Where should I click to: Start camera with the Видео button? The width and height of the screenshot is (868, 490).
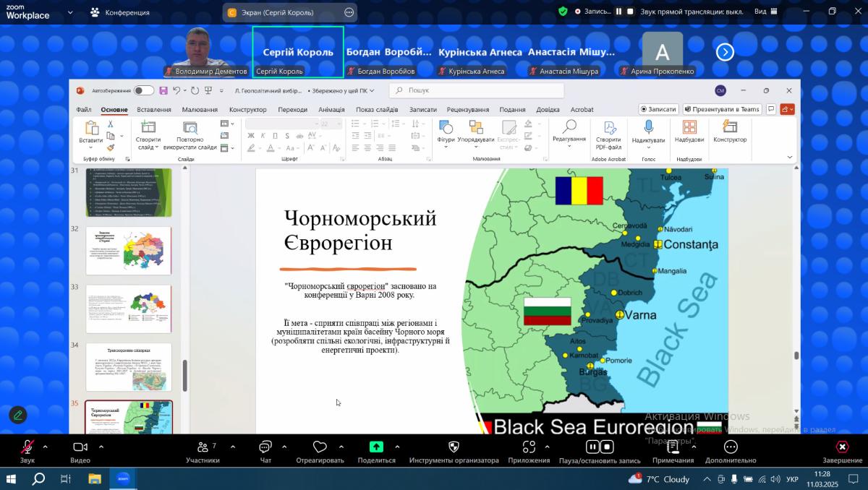[80, 447]
